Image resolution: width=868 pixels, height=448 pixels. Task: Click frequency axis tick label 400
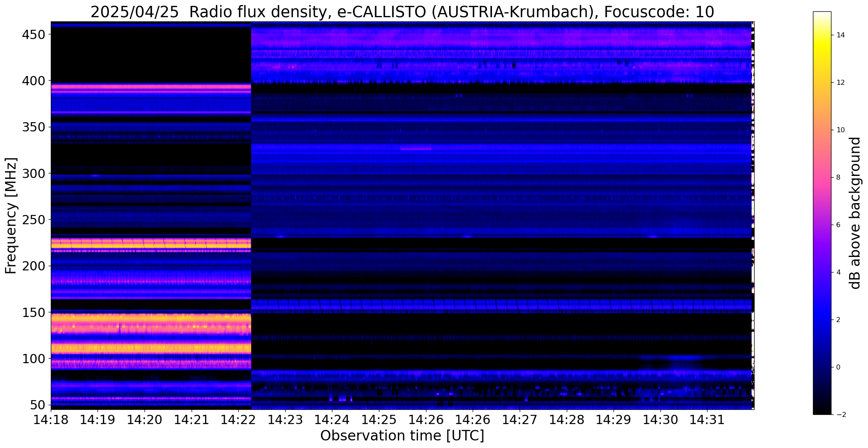click(x=33, y=81)
